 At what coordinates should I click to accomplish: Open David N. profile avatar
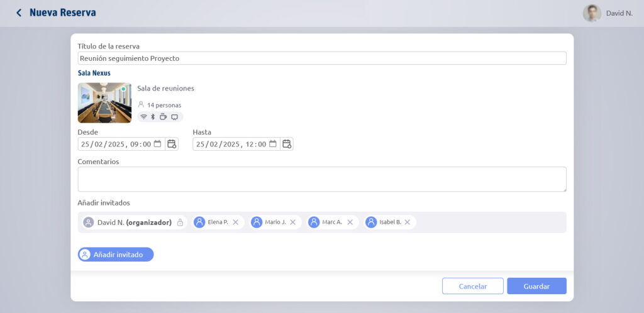tap(592, 13)
